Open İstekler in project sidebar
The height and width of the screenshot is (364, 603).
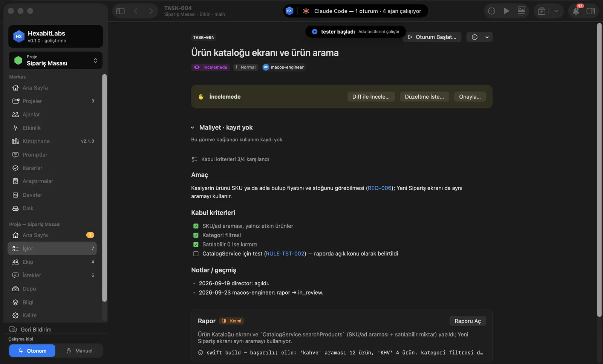coord(52,275)
